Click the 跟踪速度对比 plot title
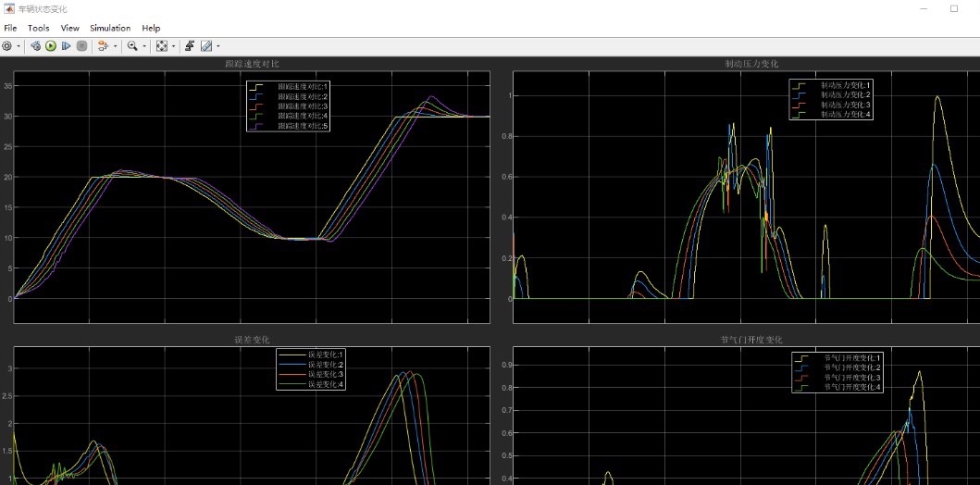This screenshot has width=980, height=485. point(252,64)
